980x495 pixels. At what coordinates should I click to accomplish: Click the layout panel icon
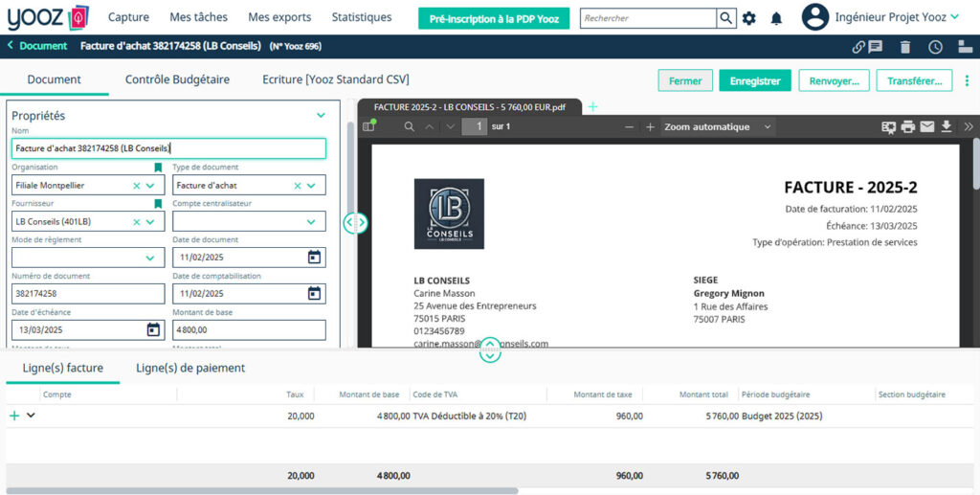[x=965, y=47]
